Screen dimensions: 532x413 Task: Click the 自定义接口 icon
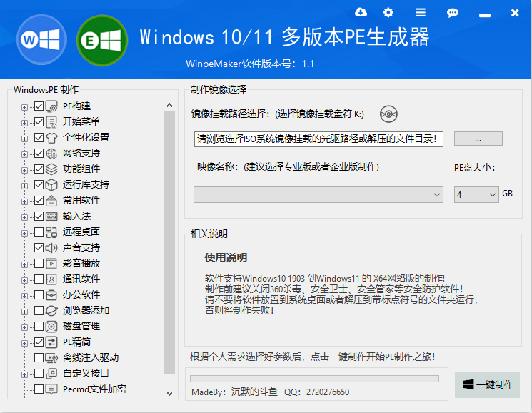pos(51,374)
